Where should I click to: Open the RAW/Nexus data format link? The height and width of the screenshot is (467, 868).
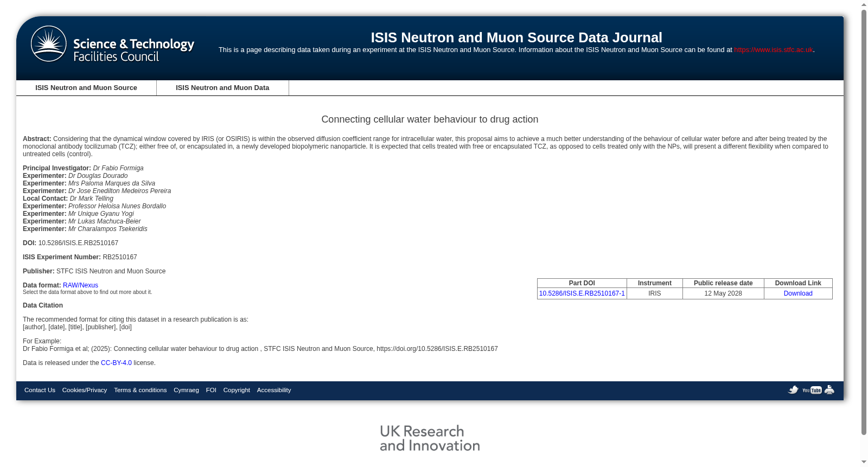[x=80, y=285]
